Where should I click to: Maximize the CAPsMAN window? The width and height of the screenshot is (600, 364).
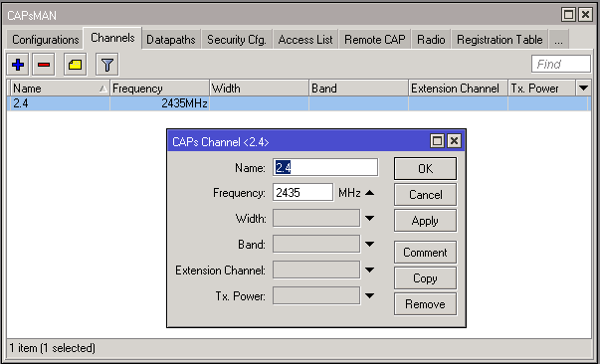(x=568, y=15)
